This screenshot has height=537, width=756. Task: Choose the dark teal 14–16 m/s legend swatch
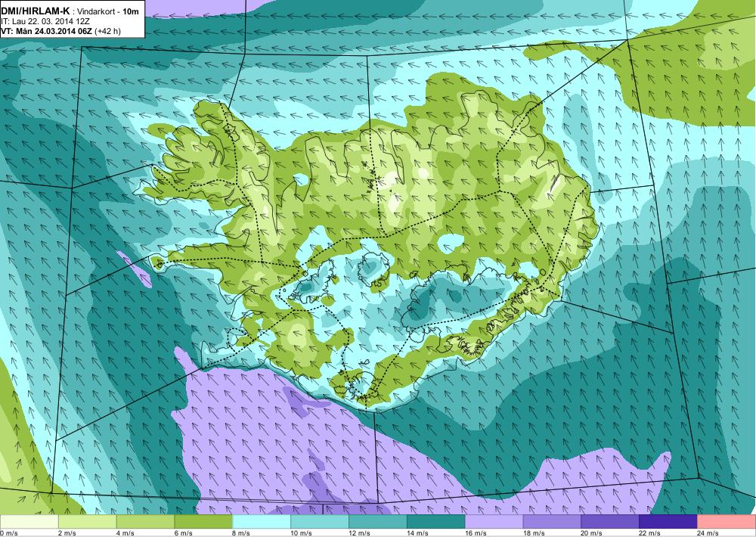coord(436,522)
